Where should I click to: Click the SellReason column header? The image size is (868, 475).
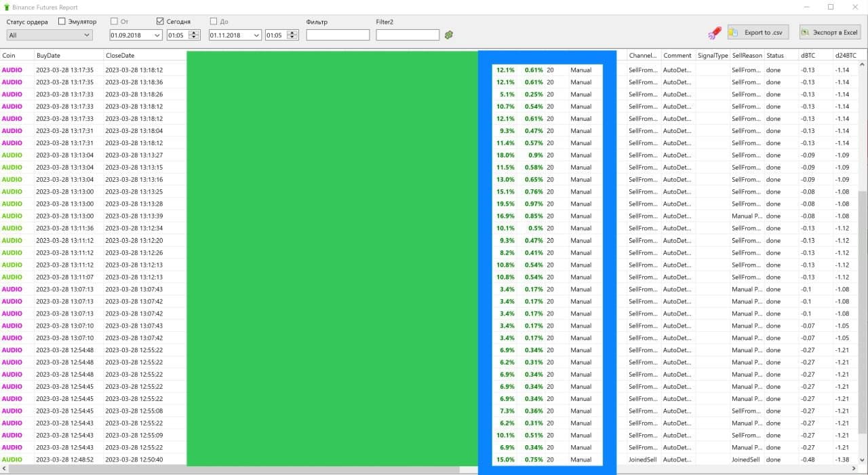pos(747,56)
